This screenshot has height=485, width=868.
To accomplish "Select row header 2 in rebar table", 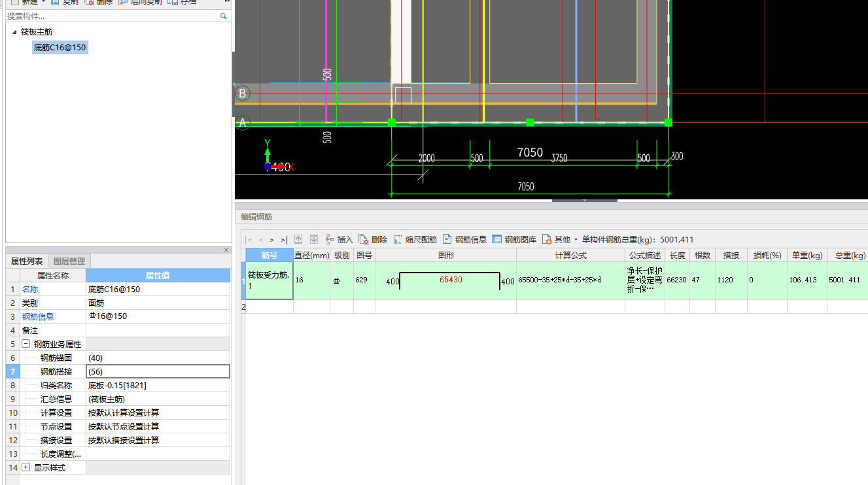I will (243, 306).
